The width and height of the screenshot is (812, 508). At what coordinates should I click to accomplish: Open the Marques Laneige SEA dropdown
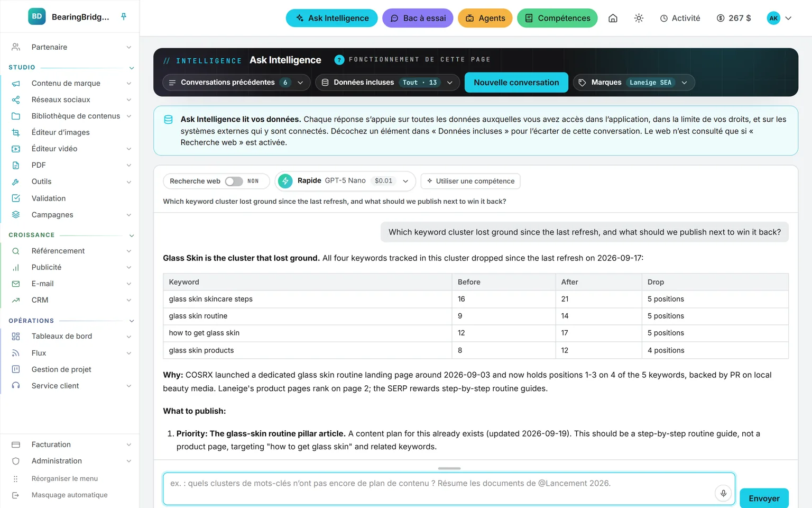(634, 83)
